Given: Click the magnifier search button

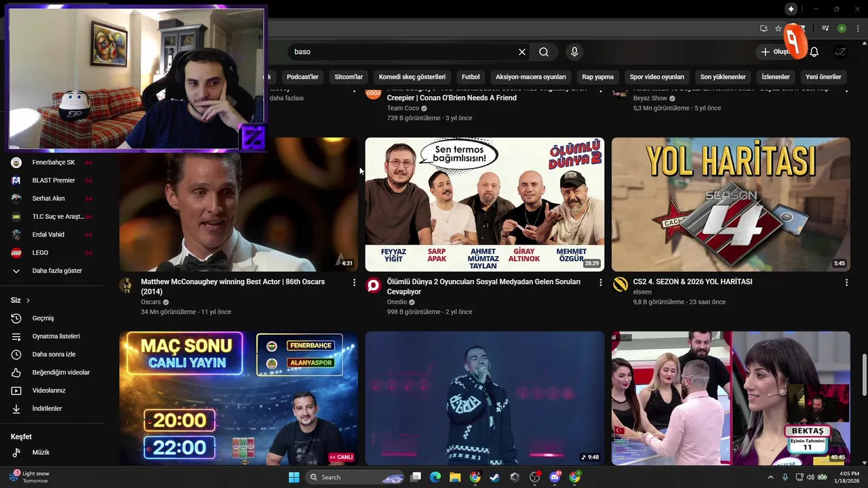Looking at the screenshot, I should click(544, 52).
